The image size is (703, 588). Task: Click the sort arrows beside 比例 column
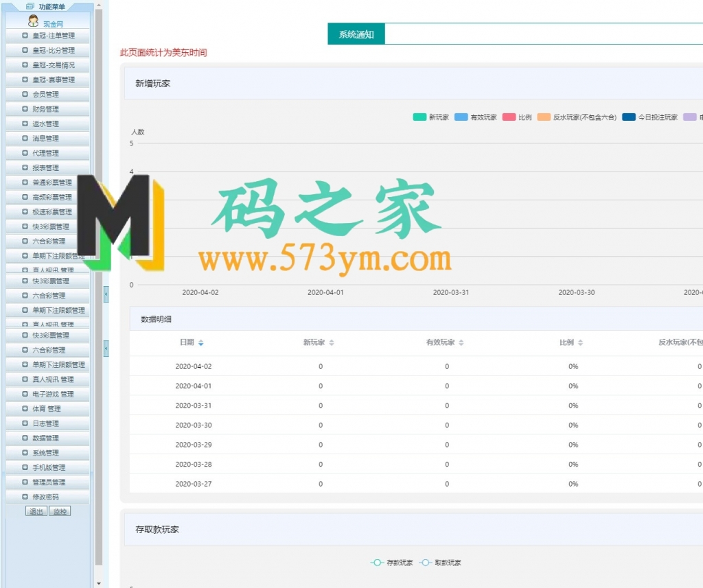click(x=581, y=343)
